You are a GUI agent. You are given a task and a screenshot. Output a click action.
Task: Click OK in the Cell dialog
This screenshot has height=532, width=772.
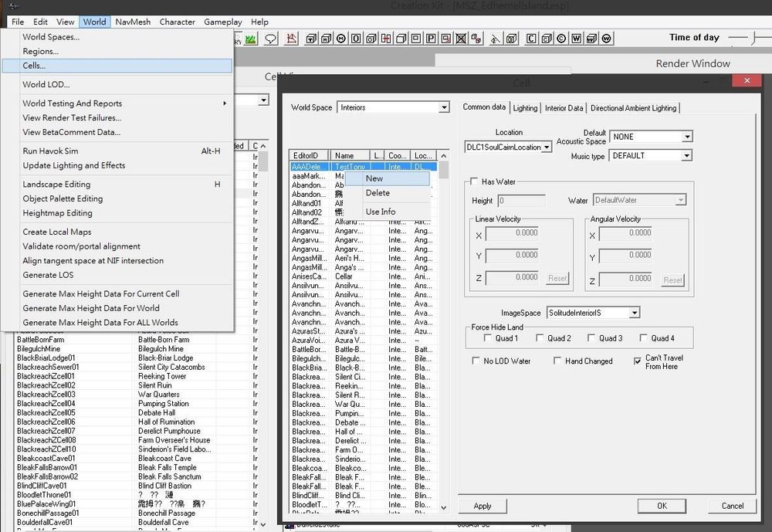[x=662, y=506]
